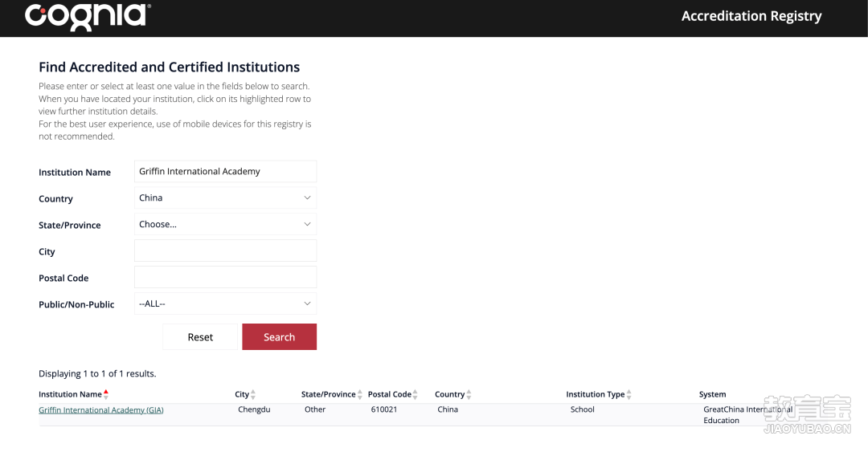
Task: Sort by Postal Code column header
Action: [393, 394]
